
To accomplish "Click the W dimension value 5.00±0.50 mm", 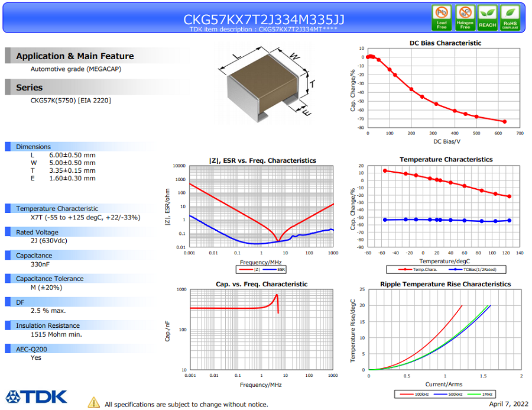I will [72, 163].
